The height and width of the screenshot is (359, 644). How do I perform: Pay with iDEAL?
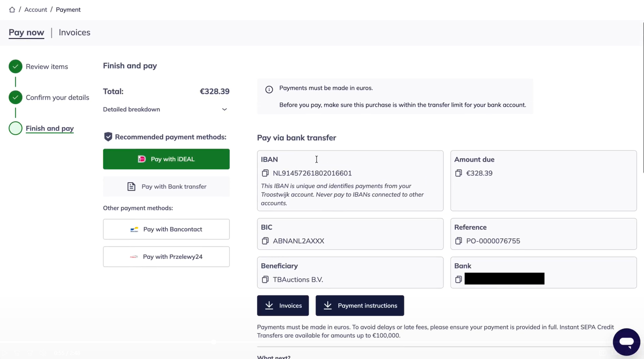point(166,159)
